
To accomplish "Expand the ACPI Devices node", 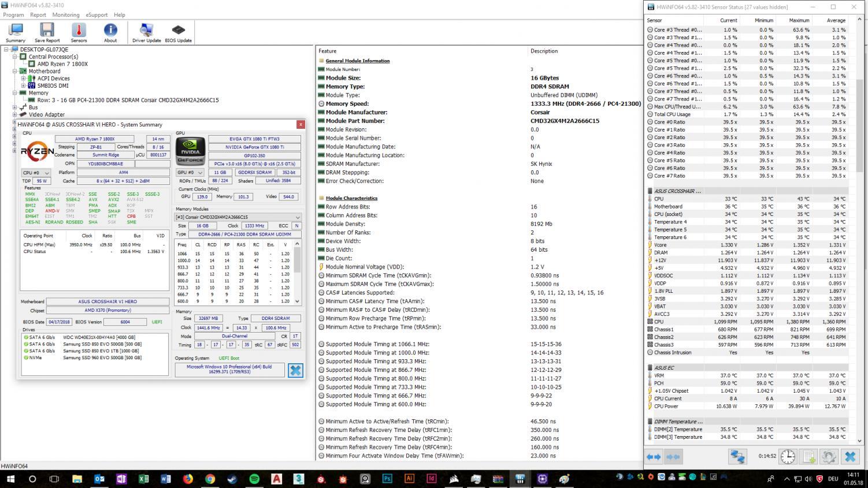I will coord(23,79).
